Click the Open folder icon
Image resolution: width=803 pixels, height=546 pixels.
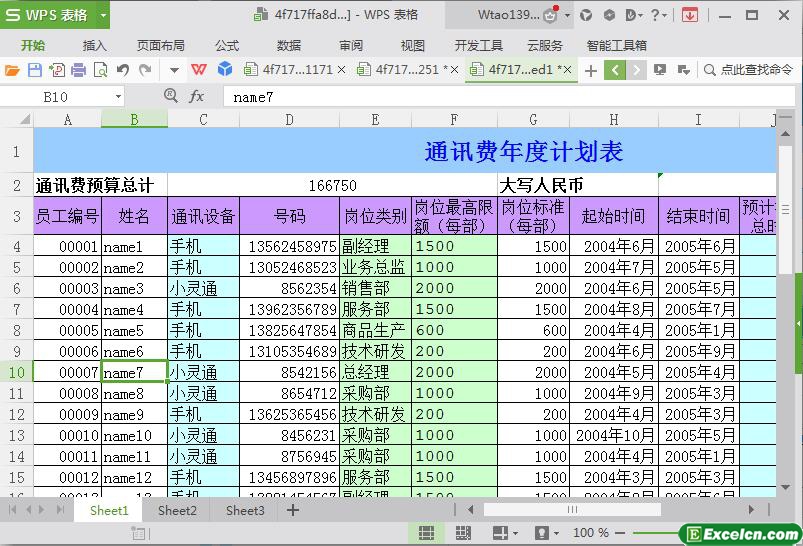[12, 70]
